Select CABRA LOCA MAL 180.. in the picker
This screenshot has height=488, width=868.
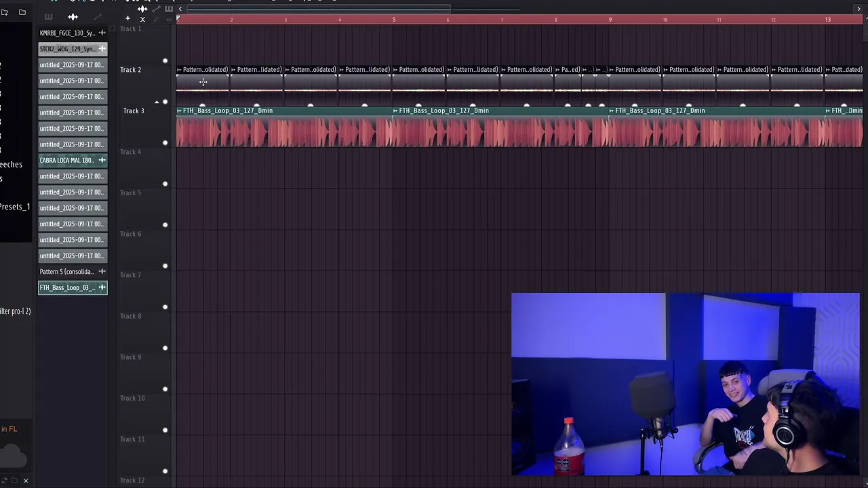(x=73, y=160)
